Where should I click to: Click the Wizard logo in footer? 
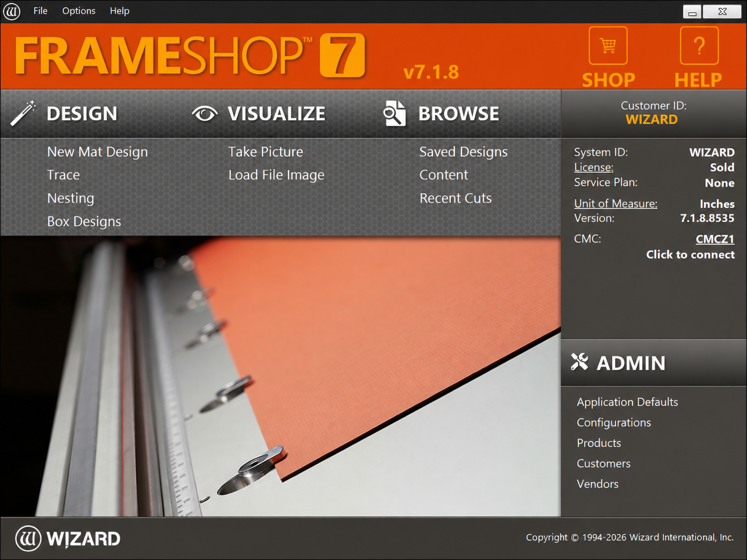click(x=68, y=539)
